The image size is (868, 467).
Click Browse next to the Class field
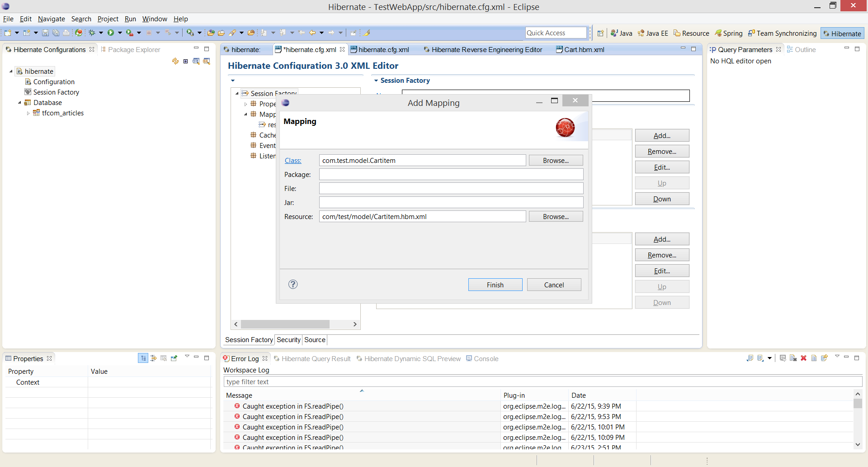[556, 160]
